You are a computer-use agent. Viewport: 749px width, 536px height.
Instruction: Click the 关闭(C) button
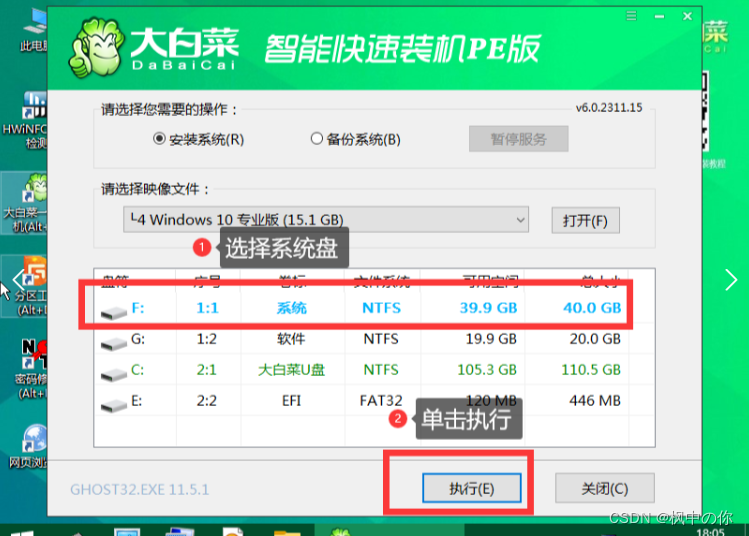[604, 488]
